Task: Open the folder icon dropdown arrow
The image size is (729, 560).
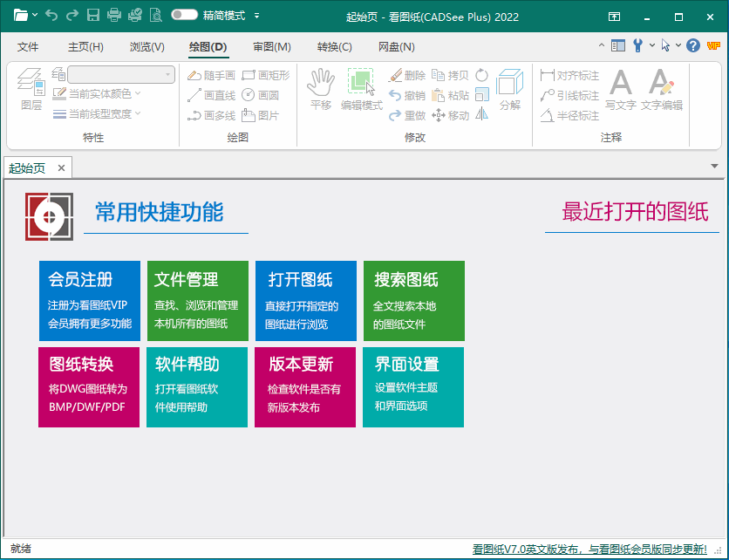Action: [35, 16]
